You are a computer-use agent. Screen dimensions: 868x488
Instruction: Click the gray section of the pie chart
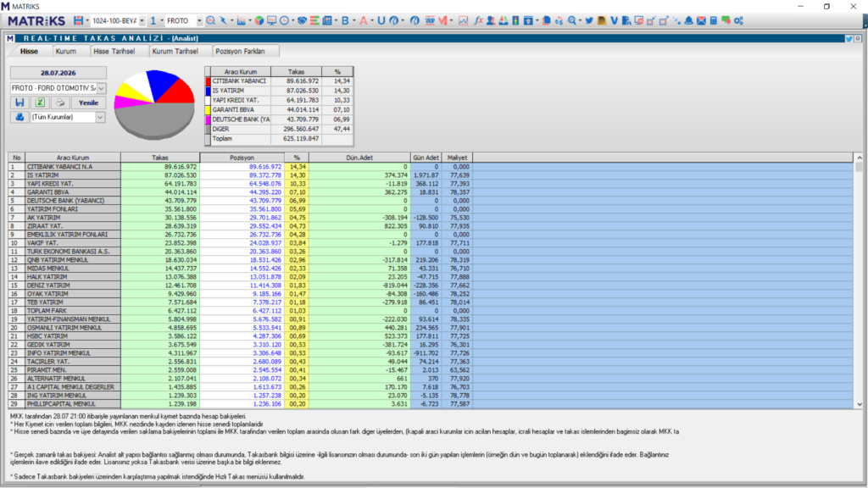coord(155,120)
